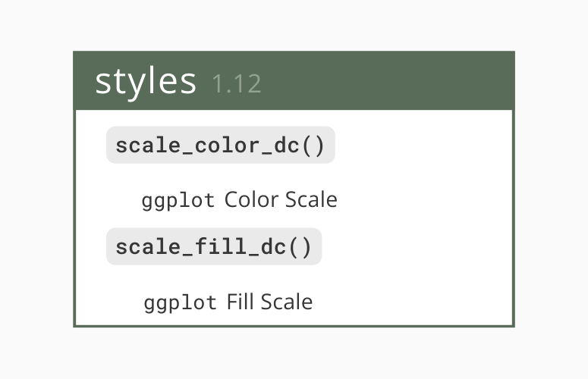Select the 1.12 version number

coord(237,83)
